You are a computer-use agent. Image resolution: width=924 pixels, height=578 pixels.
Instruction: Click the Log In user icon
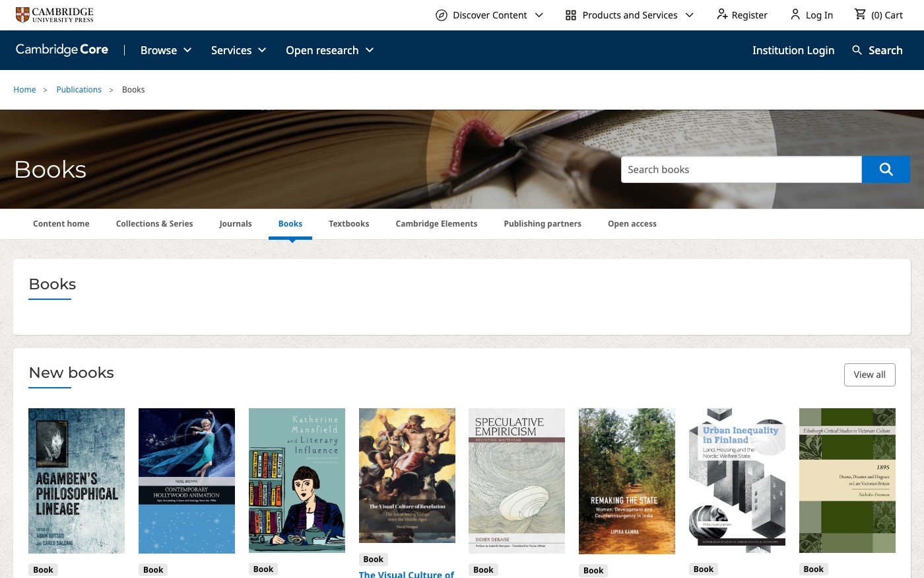click(795, 15)
